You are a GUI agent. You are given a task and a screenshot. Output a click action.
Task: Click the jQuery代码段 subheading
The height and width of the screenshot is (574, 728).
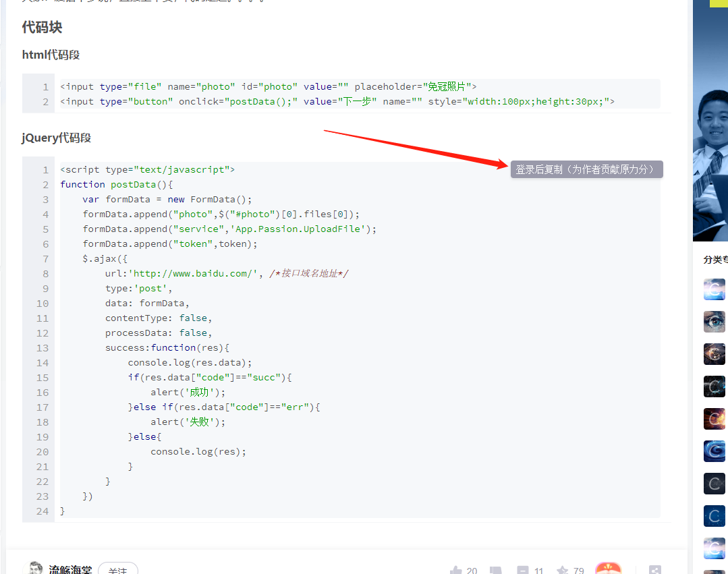[x=57, y=138]
